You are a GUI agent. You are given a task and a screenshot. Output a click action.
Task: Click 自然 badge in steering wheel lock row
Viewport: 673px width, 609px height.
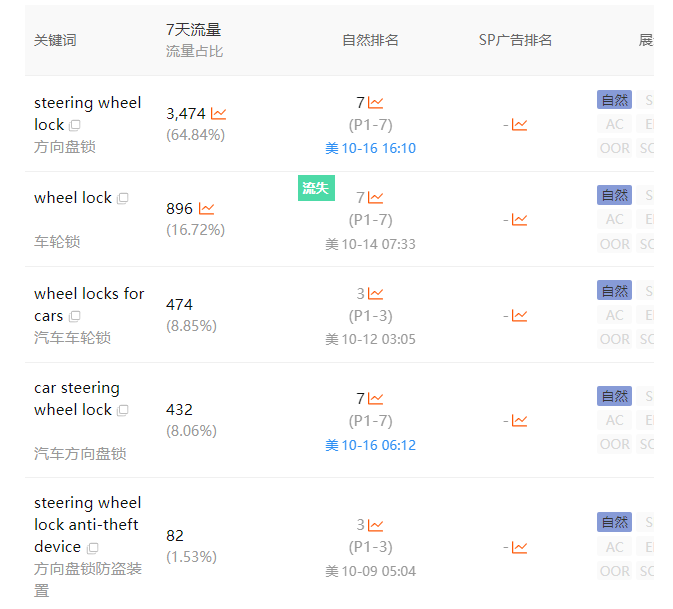614,100
